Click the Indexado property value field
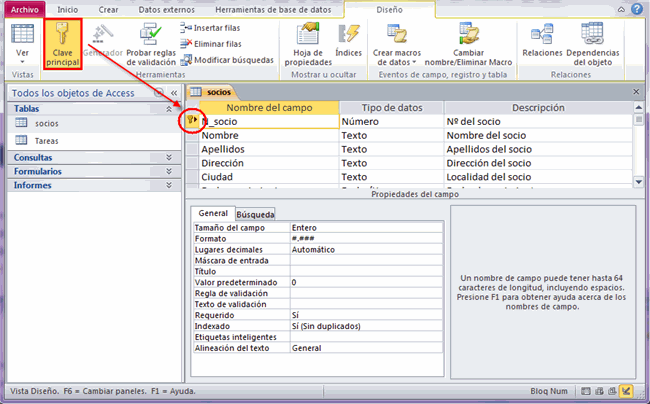This screenshot has height=404, width=650. point(366,326)
